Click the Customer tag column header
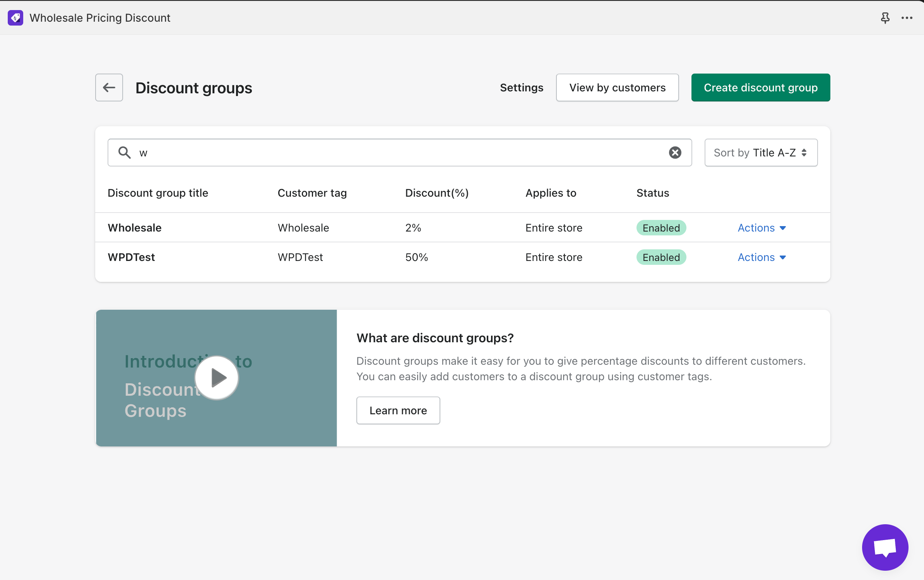This screenshot has height=580, width=924. (312, 193)
